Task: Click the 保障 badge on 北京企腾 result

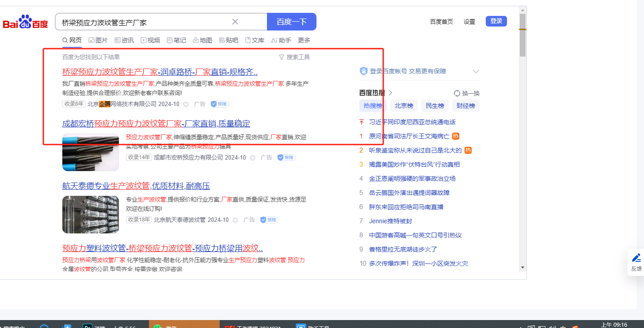Action: pos(220,104)
